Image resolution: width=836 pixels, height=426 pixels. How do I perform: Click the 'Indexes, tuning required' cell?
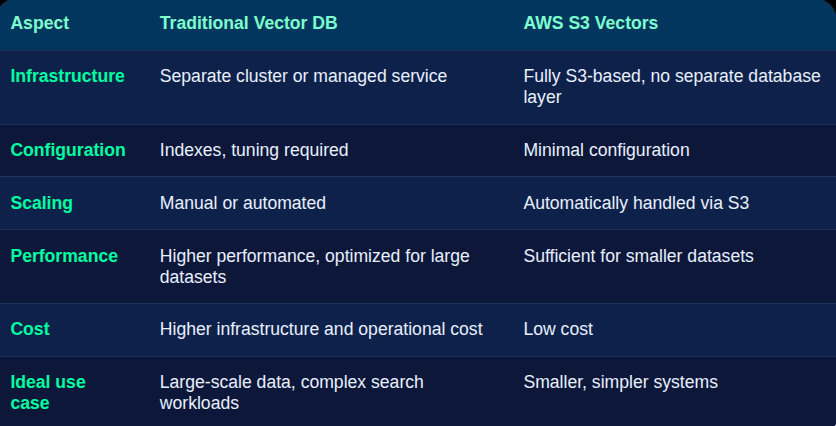254,150
